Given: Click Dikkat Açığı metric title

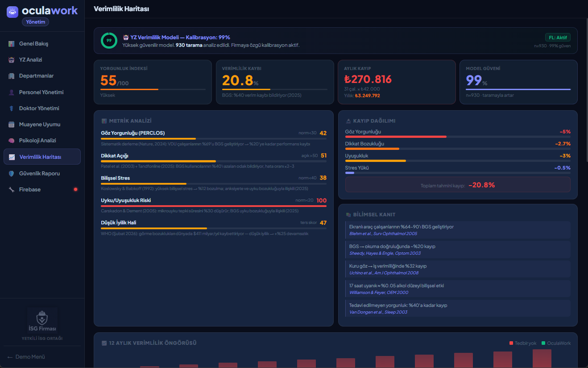Looking at the screenshot, I should click(115, 156).
